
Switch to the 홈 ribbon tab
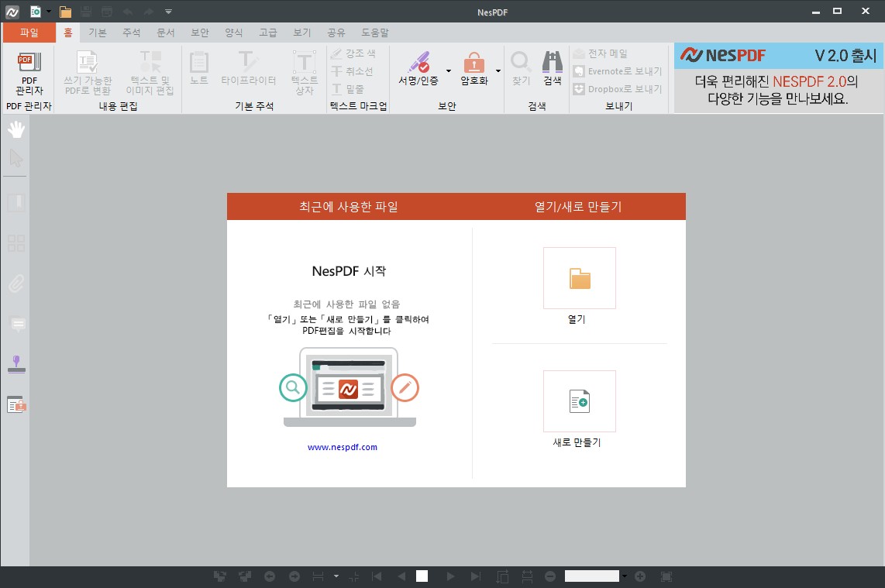67,33
